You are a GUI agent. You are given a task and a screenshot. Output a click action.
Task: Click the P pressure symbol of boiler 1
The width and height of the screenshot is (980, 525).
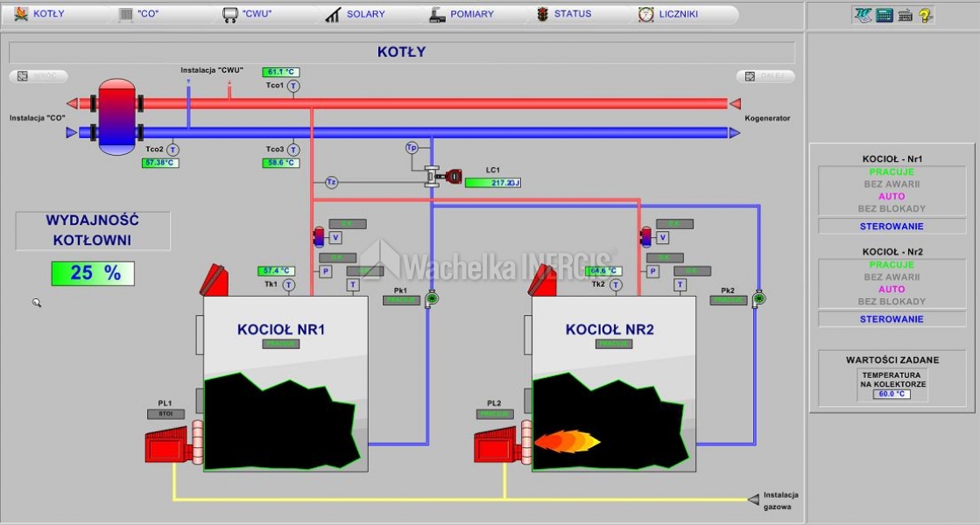(325, 271)
